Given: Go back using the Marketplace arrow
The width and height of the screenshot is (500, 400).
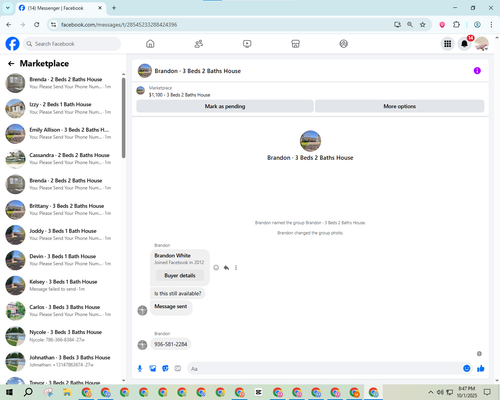Looking at the screenshot, I should coord(11,64).
